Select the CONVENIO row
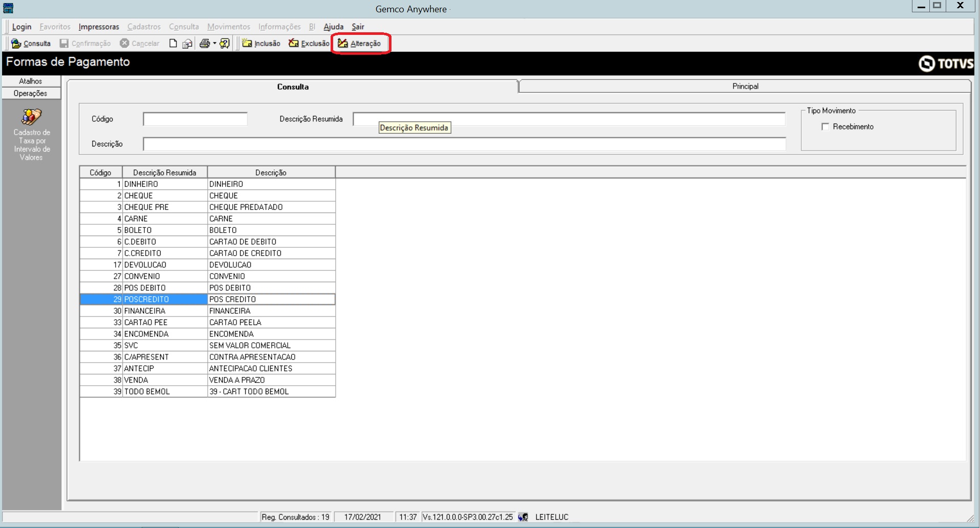The width and height of the screenshot is (980, 528). point(207,276)
